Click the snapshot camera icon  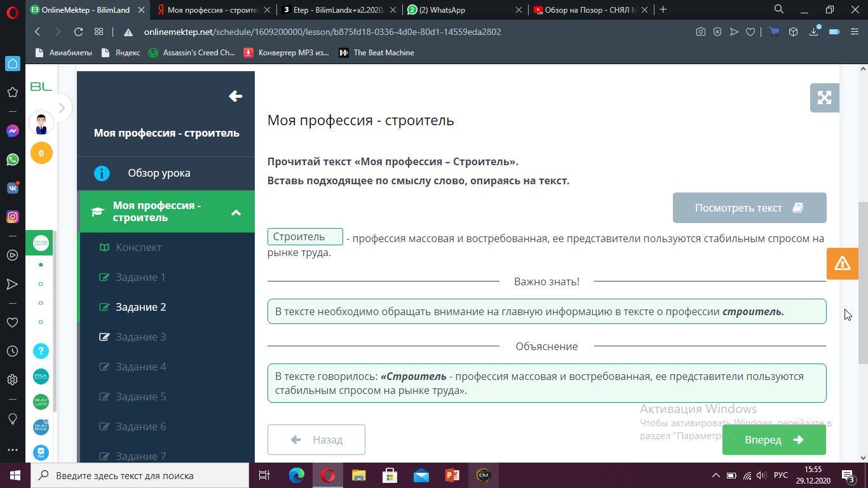pyautogui.click(x=700, y=32)
